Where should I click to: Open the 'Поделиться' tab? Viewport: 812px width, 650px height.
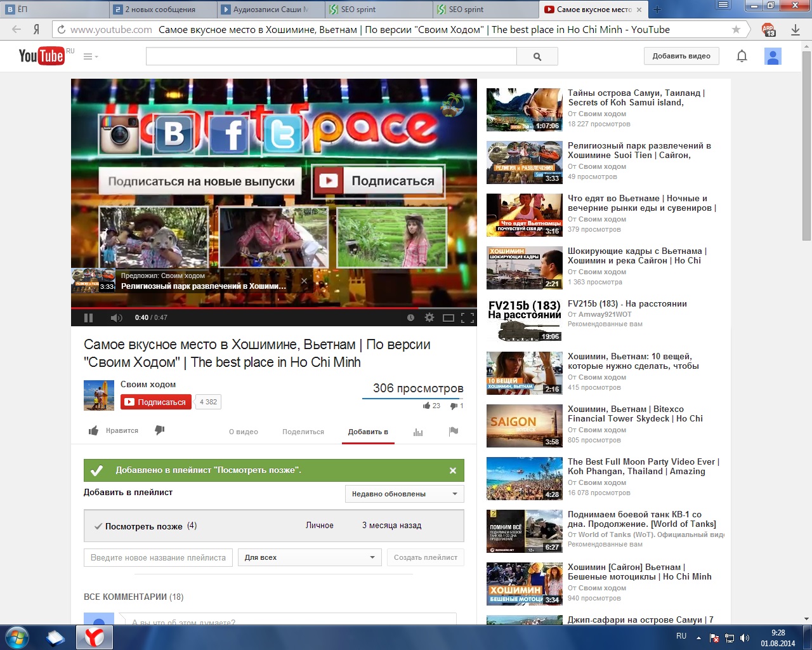click(x=303, y=432)
